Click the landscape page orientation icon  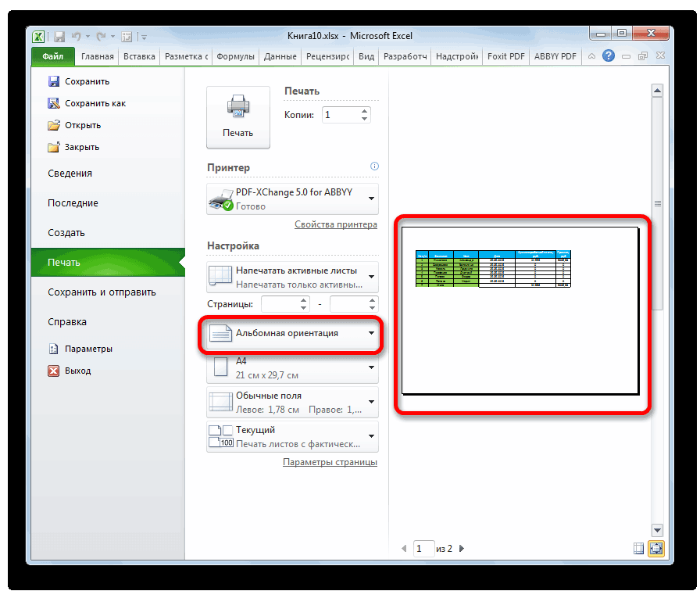click(220, 333)
